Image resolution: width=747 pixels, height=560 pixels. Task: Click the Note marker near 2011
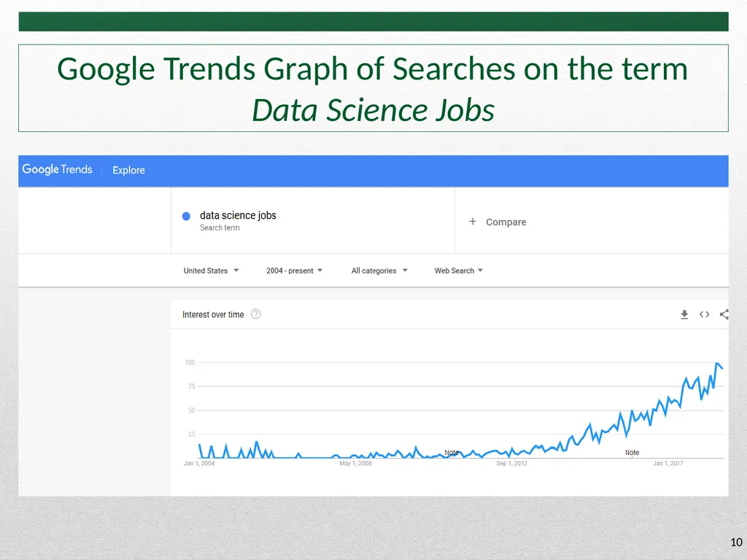[x=452, y=452]
